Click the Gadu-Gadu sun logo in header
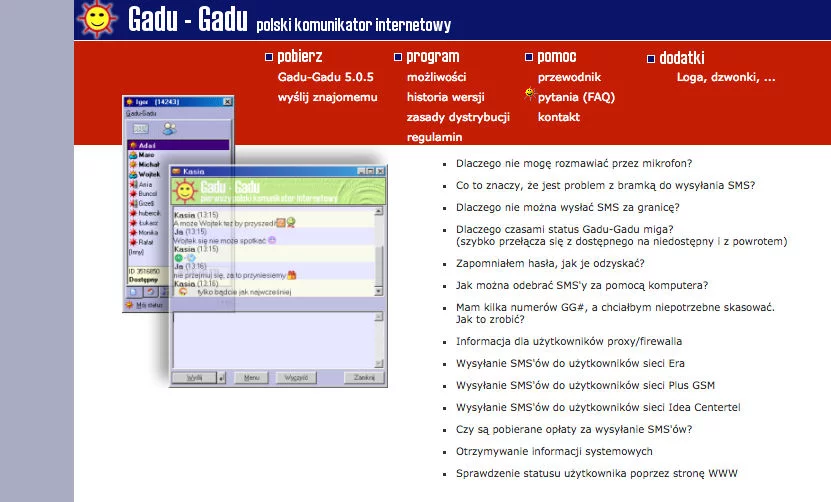Viewport: 831px width, 502px height. coord(97,20)
